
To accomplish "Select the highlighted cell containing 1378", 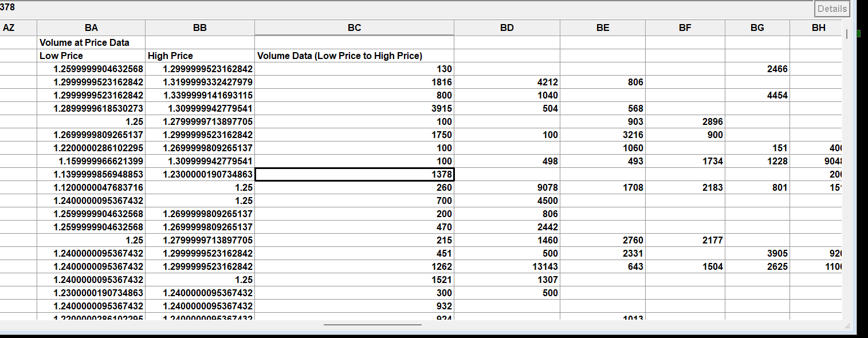I will 354,174.
